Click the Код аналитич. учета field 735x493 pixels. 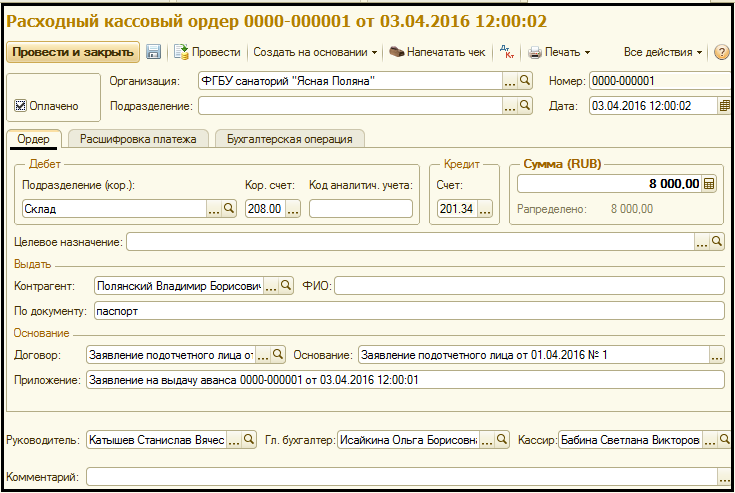[x=360, y=209]
